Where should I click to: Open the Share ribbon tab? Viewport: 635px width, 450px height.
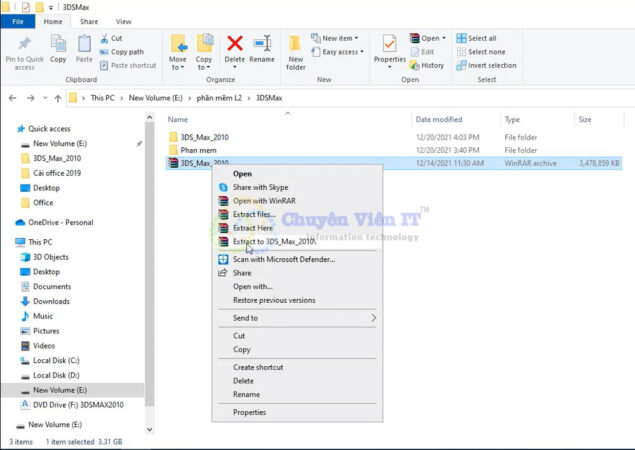click(89, 21)
